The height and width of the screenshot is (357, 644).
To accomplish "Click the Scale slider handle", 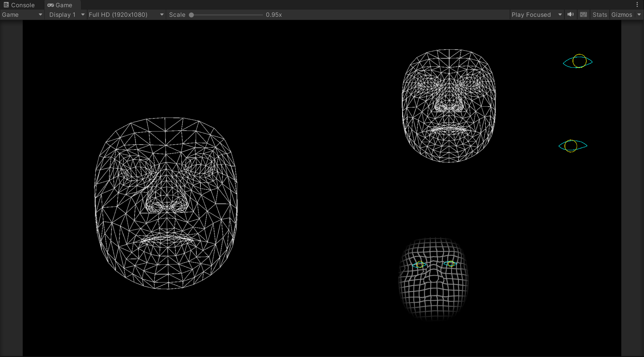I will 192,15.
